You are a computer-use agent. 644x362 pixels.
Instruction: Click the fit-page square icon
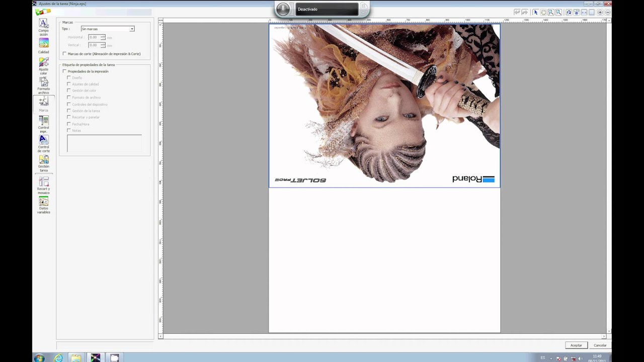[592, 12]
